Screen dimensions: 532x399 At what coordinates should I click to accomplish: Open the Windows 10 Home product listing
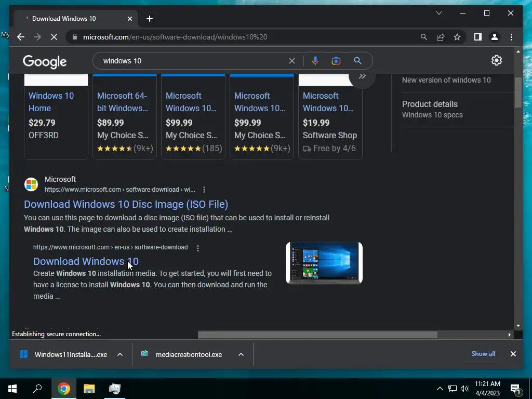pos(51,102)
